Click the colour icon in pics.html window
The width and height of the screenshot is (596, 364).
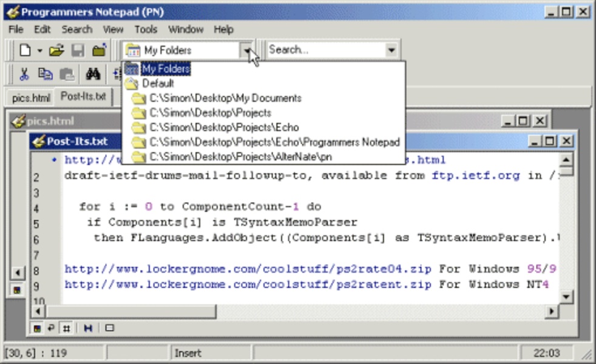point(17,290)
